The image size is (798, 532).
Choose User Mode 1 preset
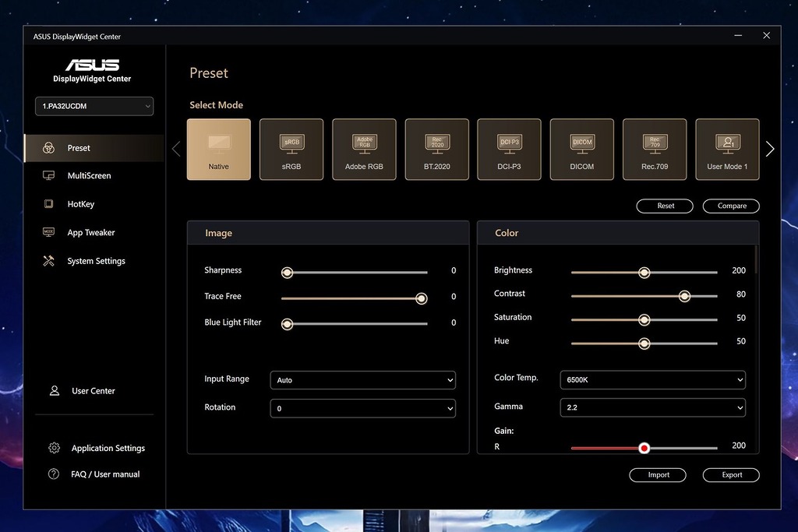click(728, 150)
